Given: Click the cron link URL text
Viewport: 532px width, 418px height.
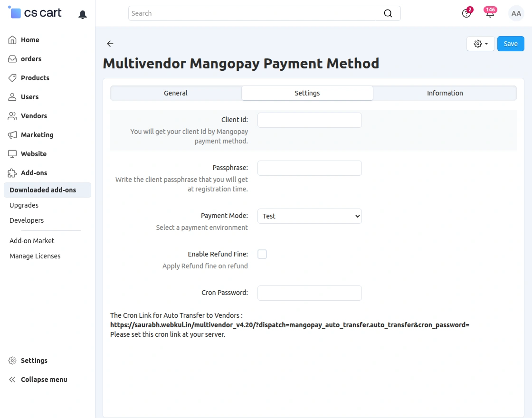Looking at the screenshot, I should tap(290, 325).
